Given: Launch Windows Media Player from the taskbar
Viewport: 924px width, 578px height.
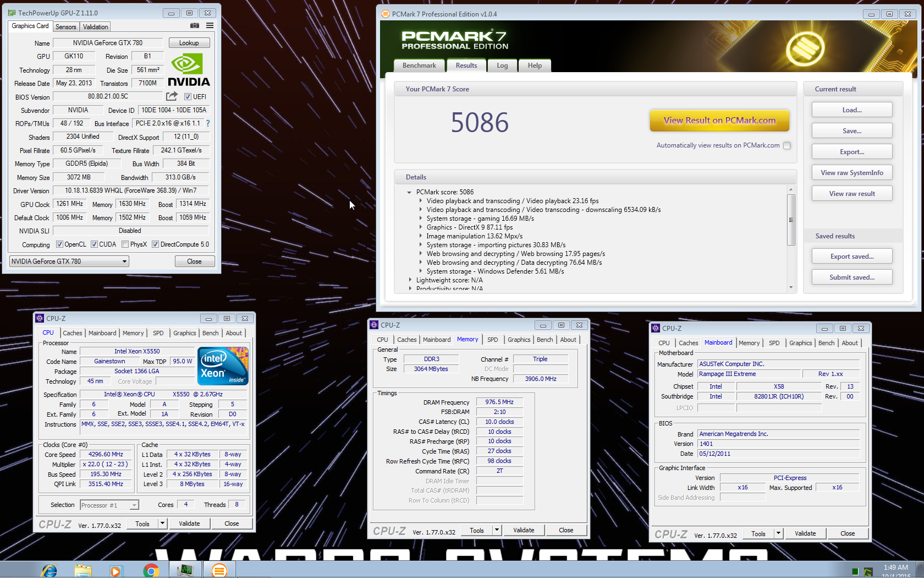Looking at the screenshot, I should coord(116,571).
